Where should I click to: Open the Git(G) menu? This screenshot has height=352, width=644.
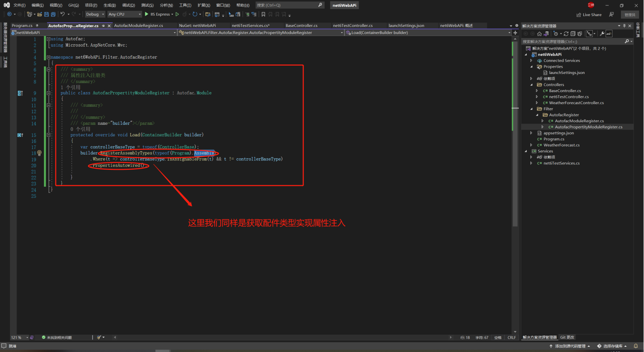click(74, 5)
